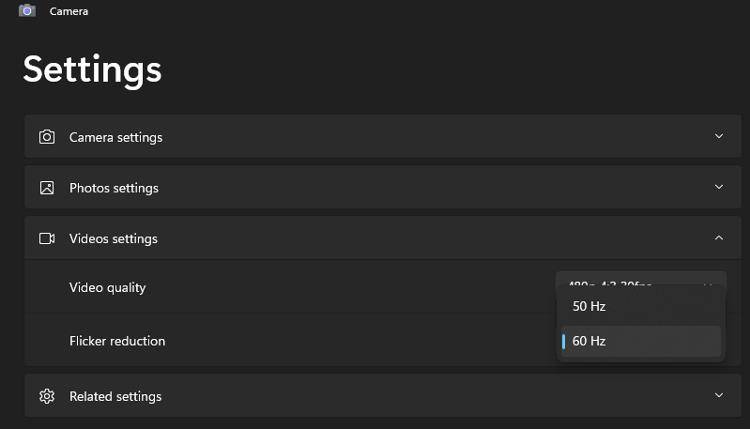Click the Camera window title text
Screen dimensions: 750x429
[x=68, y=11]
